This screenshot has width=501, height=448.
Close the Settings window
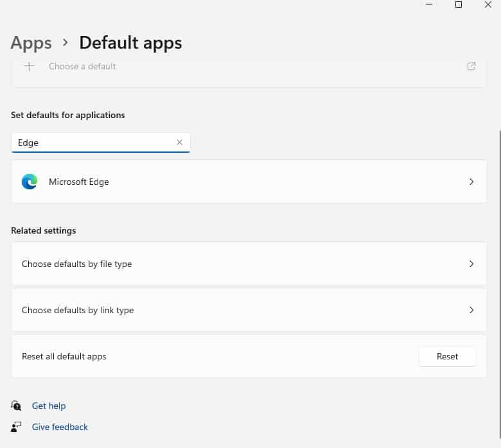click(488, 4)
